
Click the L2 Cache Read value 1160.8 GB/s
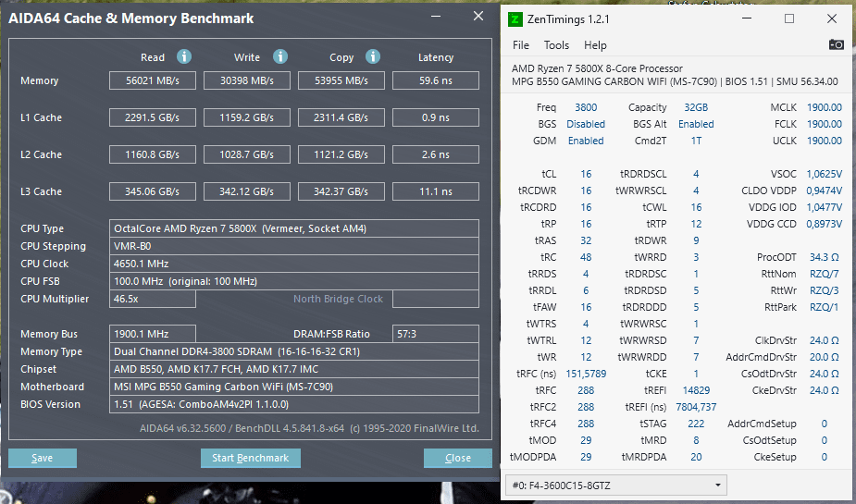pyautogui.click(x=153, y=154)
